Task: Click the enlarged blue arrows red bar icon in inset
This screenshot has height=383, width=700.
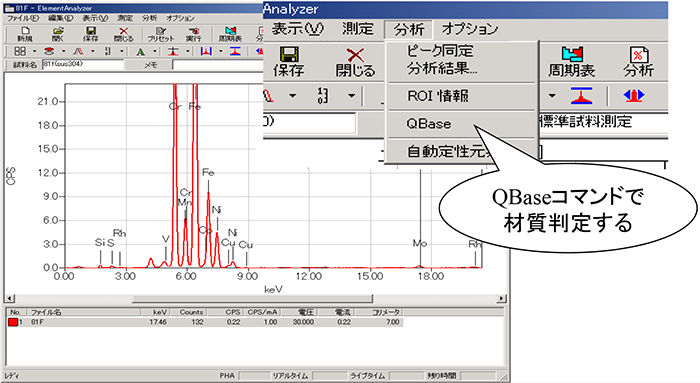Action: (634, 96)
